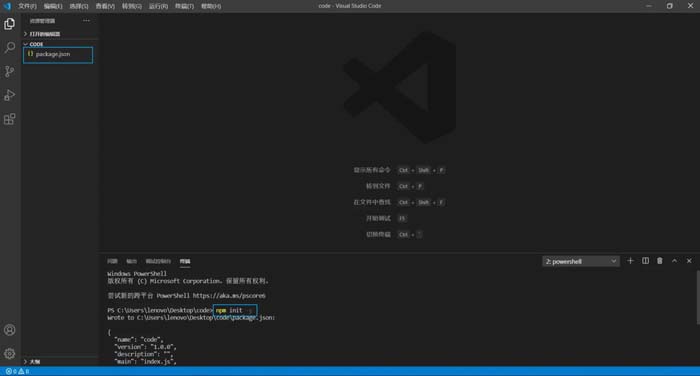Open the Search view in activity bar
This screenshot has height=376, width=700.
tap(9, 47)
